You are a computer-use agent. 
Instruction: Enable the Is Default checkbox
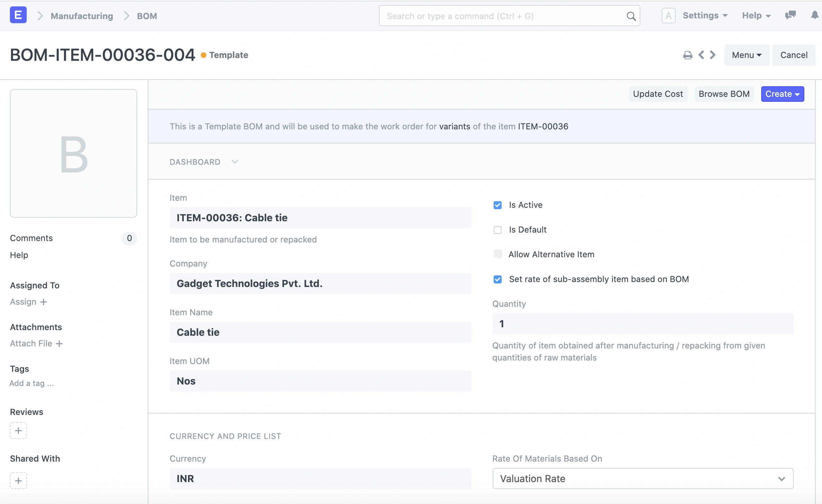point(498,230)
